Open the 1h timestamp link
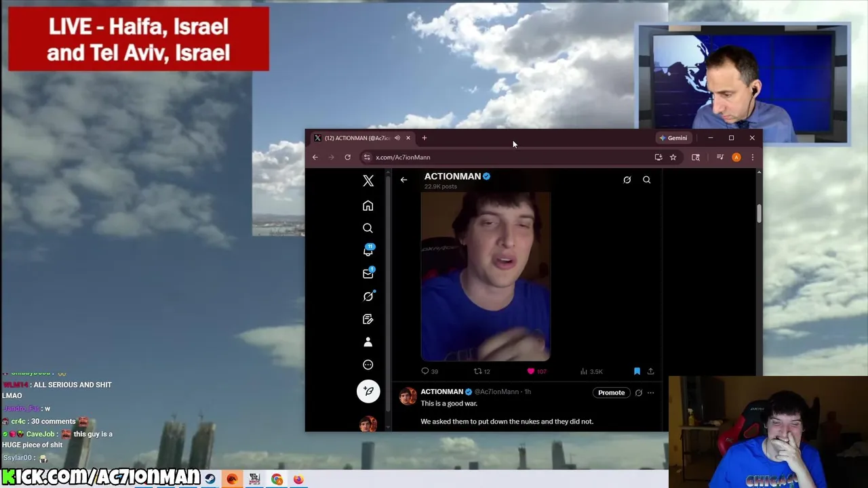This screenshot has width=868, height=488. click(528, 392)
